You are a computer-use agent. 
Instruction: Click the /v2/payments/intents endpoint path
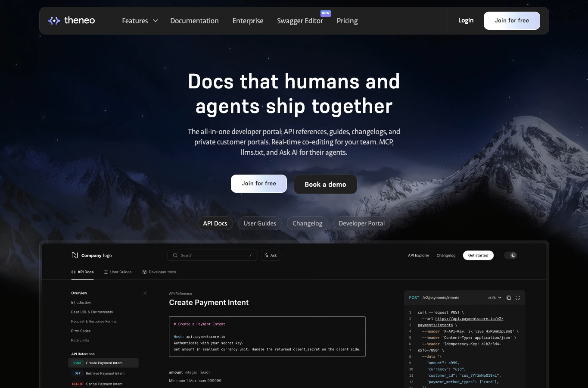click(x=441, y=297)
